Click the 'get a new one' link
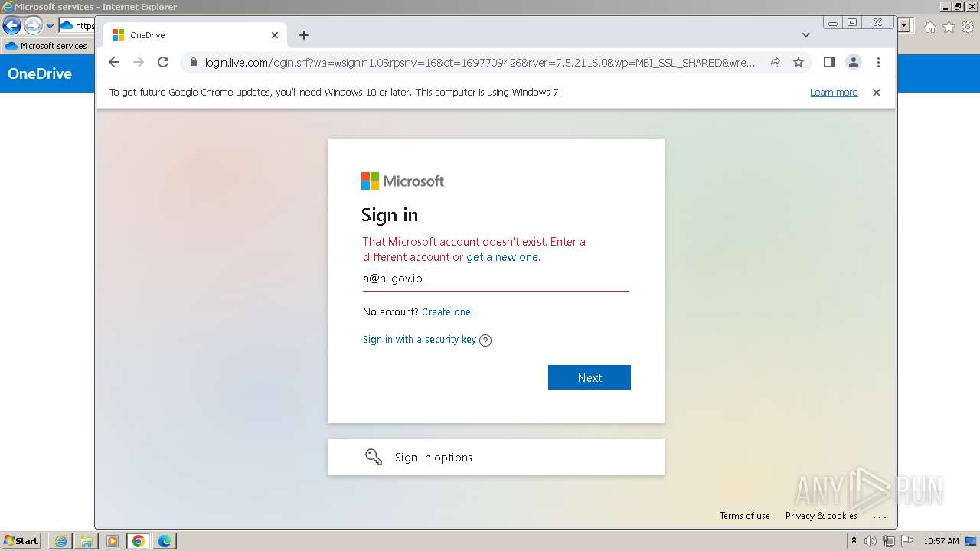 [x=502, y=257]
